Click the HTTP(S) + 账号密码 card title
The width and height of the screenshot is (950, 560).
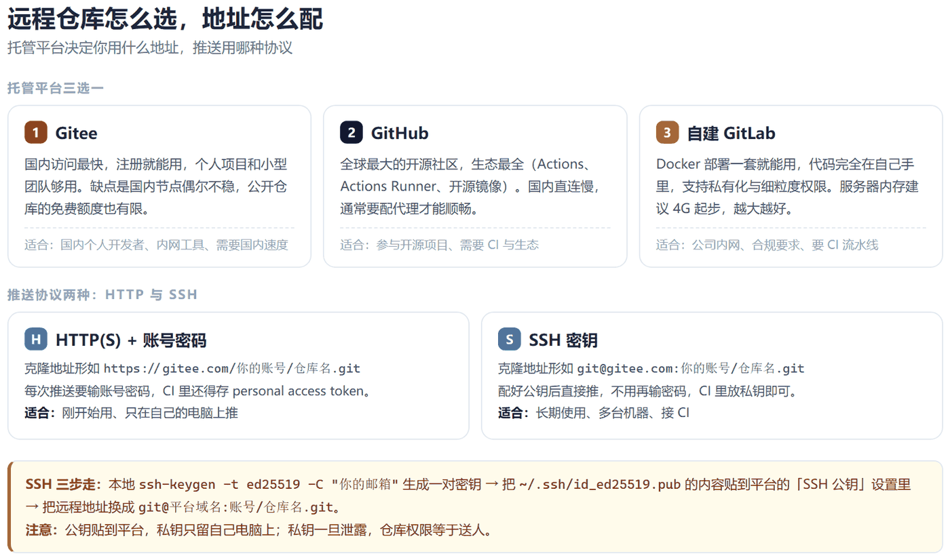(x=131, y=340)
